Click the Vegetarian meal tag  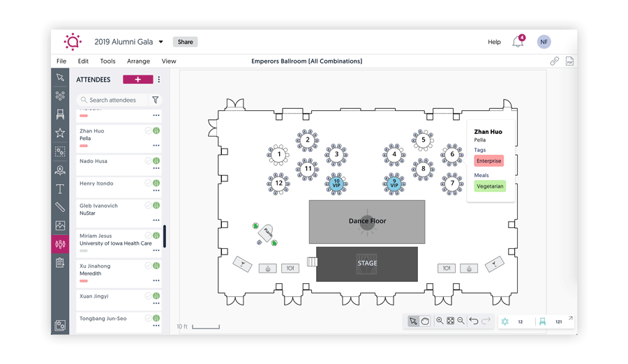pyautogui.click(x=490, y=185)
